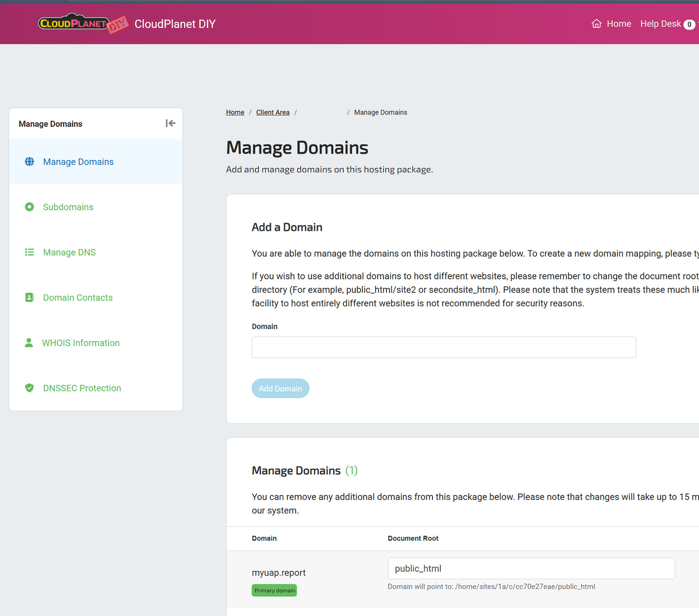This screenshot has width=699, height=616.
Task: Click the contact card icon for Domain Contacts
Action: coord(29,297)
